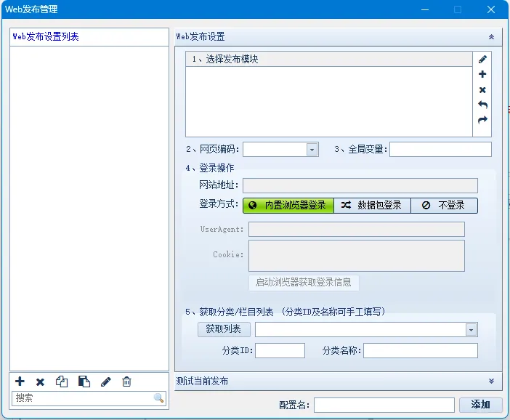Select 内置浏览器登录 login method
The width and height of the screenshot is (510, 420).
288,206
